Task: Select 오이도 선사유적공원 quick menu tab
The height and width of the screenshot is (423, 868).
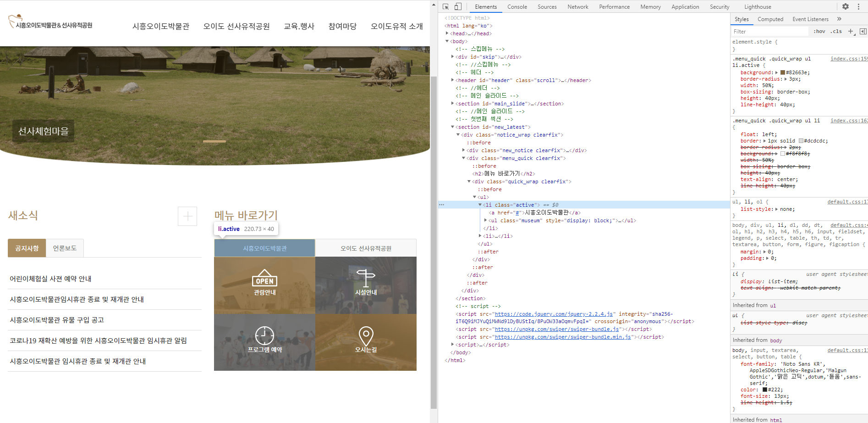Action: 366,248
